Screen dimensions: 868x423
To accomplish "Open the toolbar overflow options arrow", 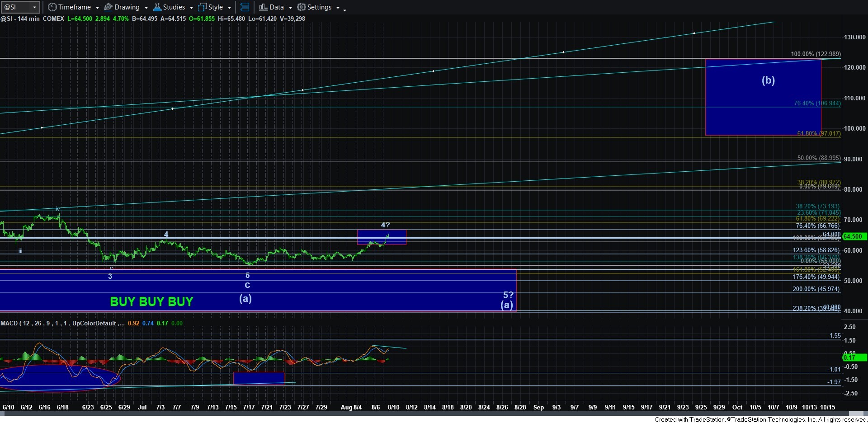I will click(344, 9).
